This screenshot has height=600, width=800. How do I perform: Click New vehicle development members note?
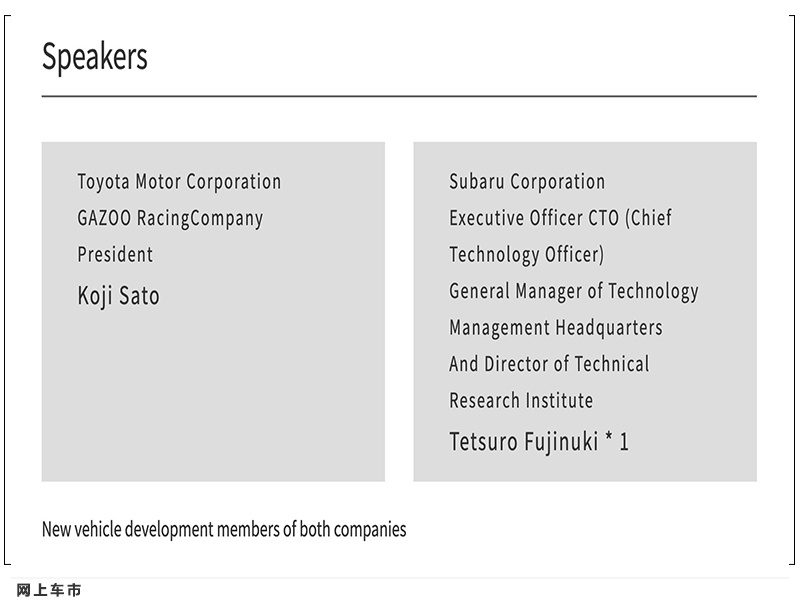point(224,530)
